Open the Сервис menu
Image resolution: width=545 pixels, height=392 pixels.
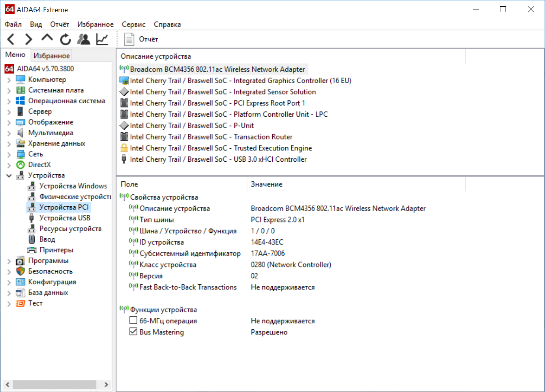coord(133,24)
